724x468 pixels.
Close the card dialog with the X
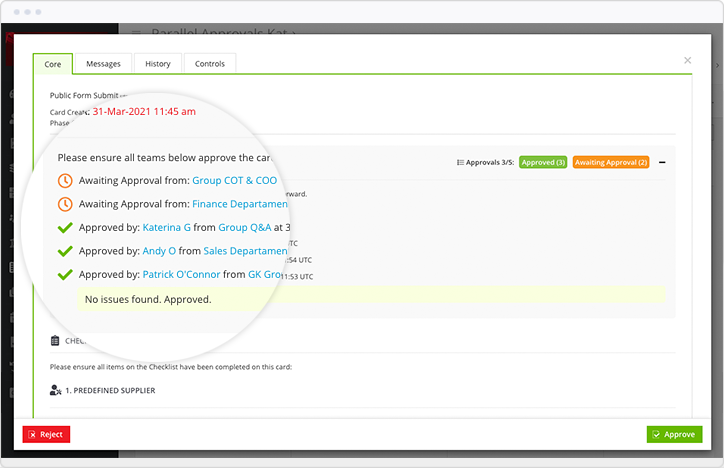point(687,60)
